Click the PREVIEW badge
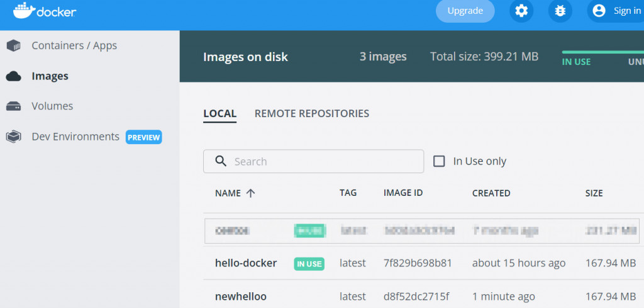The height and width of the screenshot is (308, 644). pyautogui.click(x=144, y=137)
